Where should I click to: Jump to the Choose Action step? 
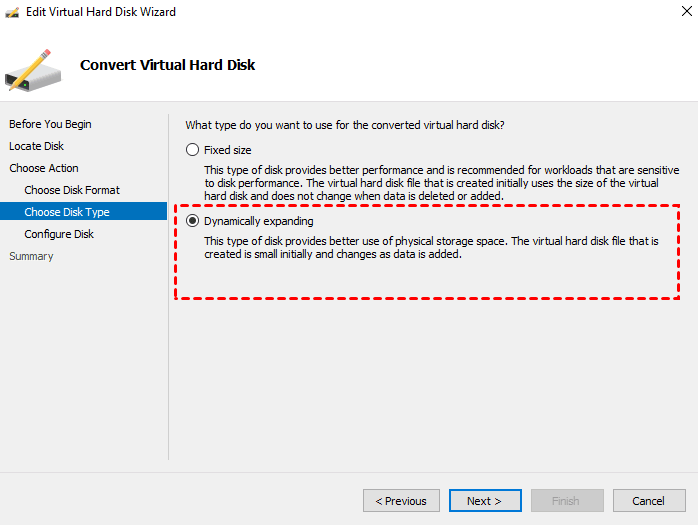point(44,168)
